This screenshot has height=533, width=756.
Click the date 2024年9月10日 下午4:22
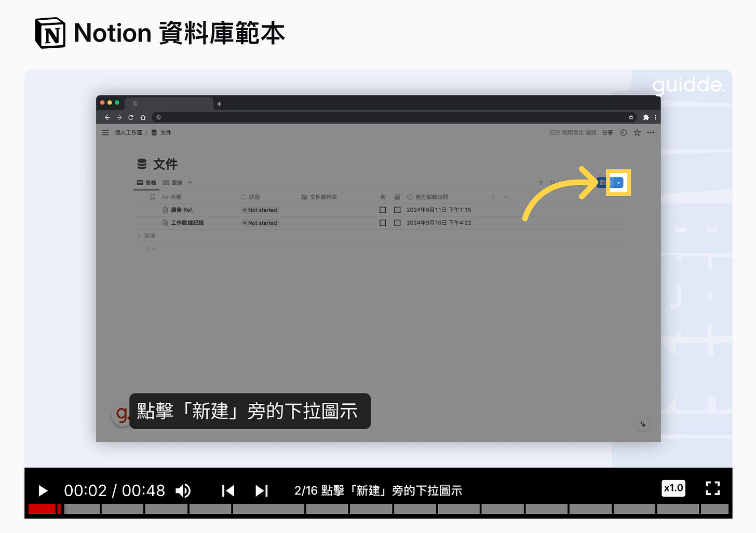(439, 223)
